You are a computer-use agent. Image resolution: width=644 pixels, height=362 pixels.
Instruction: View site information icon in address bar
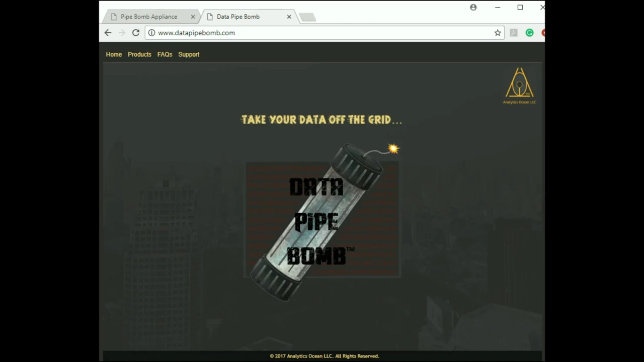tap(151, 33)
